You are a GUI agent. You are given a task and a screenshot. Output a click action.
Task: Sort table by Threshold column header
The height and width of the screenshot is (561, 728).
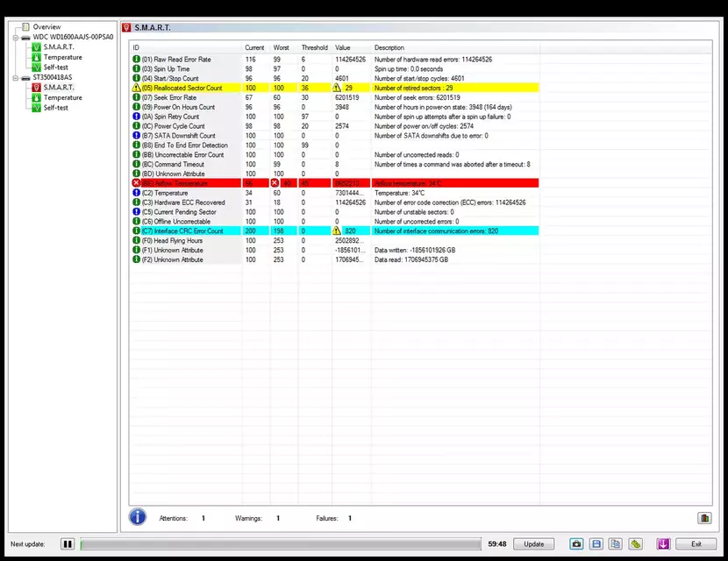pyautogui.click(x=315, y=47)
